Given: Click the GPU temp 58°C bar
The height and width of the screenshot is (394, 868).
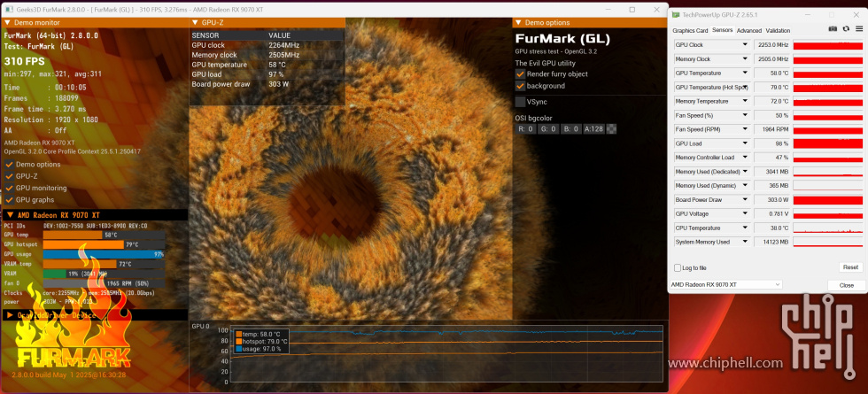Looking at the screenshot, I should [105, 235].
